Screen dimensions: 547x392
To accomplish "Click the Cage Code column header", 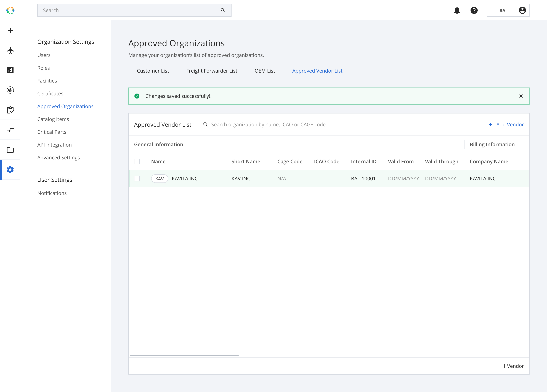I will click(290, 162).
